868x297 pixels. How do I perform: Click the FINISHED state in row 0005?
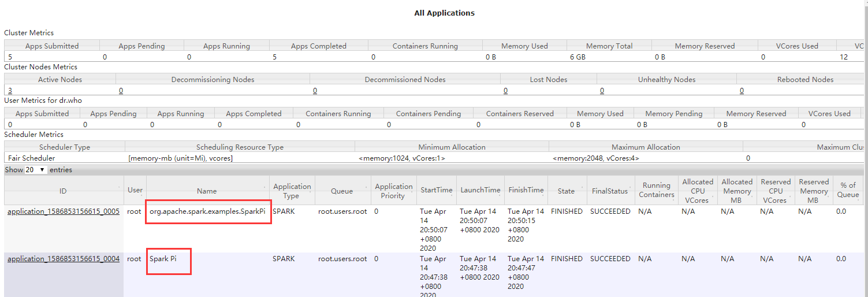pyautogui.click(x=567, y=211)
